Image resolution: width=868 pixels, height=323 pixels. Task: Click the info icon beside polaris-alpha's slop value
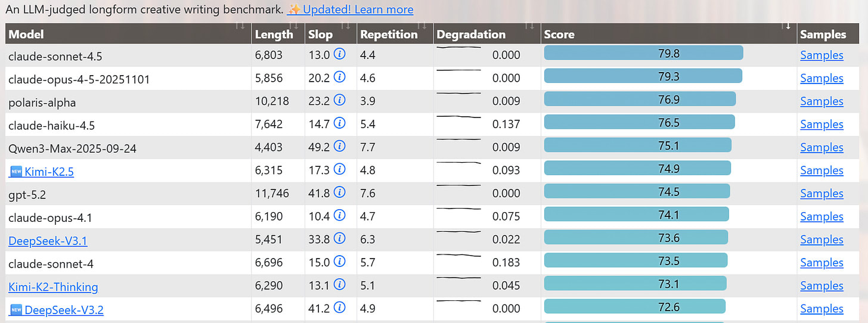(340, 101)
